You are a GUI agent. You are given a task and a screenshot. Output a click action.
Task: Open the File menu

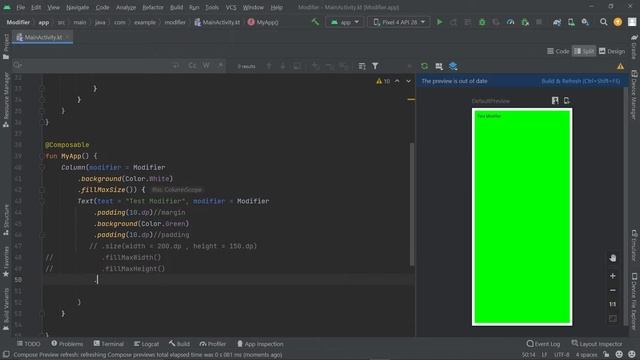(20, 7)
